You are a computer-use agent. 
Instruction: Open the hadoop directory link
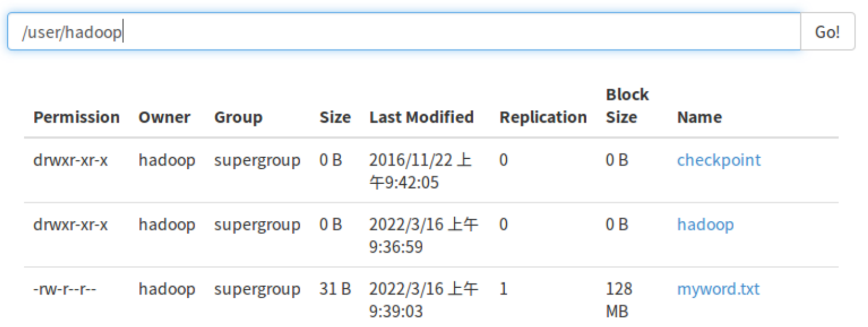(705, 225)
